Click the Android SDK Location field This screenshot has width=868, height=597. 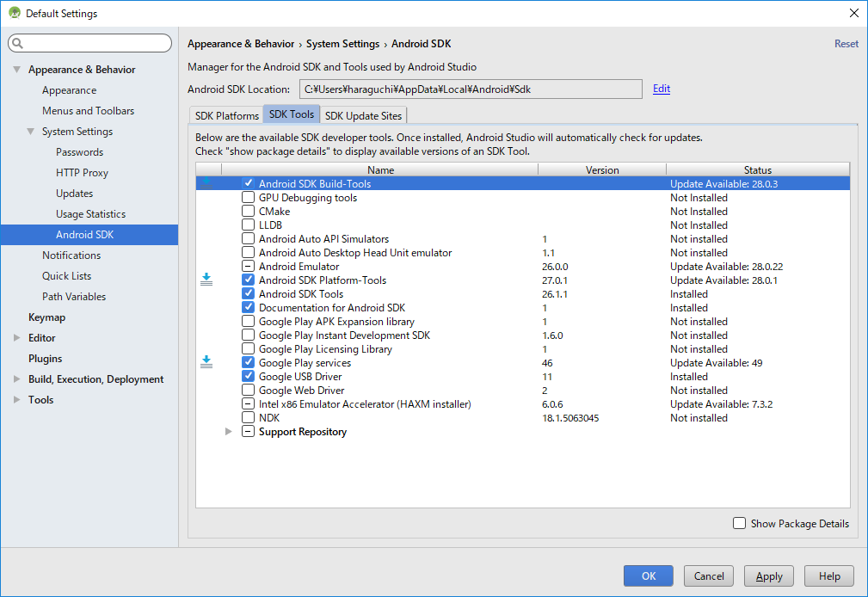pyautogui.click(x=471, y=89)
